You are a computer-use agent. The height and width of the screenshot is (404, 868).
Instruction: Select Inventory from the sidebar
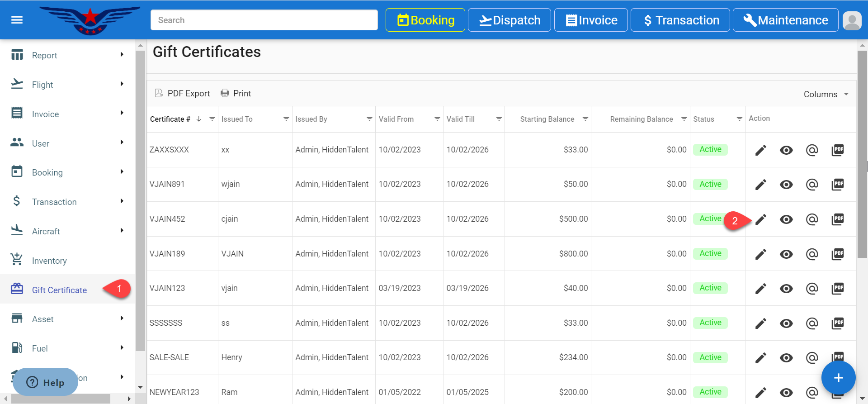(49, 261)
